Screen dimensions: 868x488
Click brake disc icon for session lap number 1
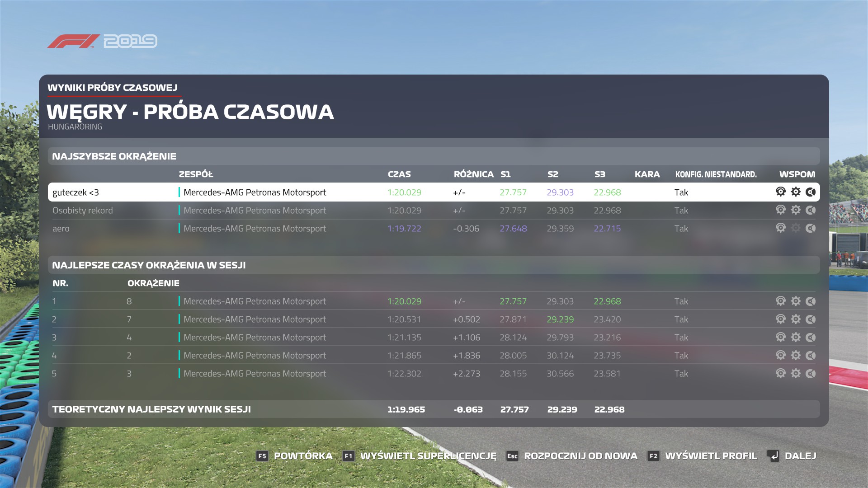tap(811, 301)
